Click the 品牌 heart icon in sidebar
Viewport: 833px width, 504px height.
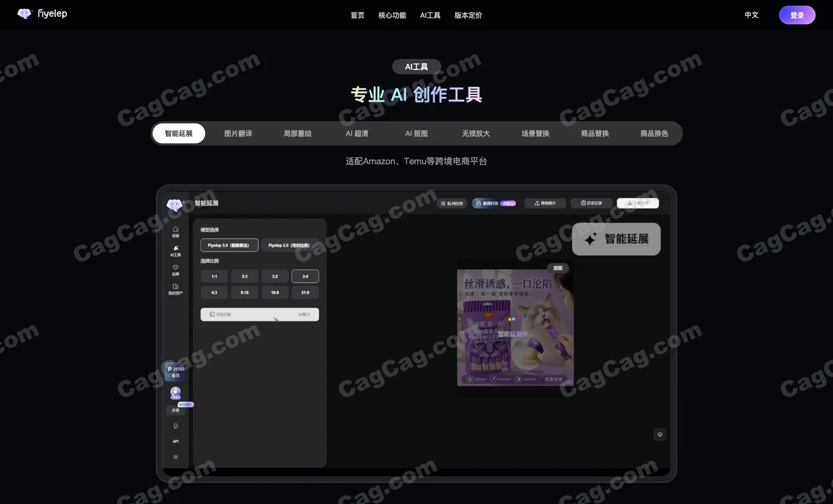point(175,270)
